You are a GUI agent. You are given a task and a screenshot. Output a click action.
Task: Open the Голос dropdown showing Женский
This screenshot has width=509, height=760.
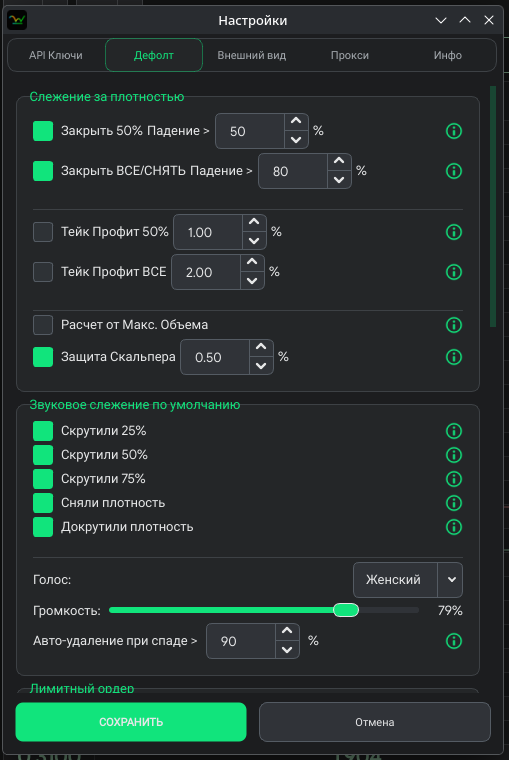pyautogui.click(x=408, y=580)
